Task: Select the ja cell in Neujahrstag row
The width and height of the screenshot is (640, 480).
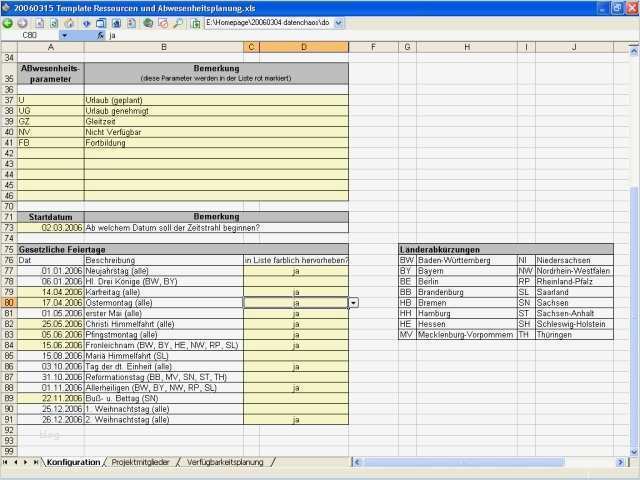Action: pos(296,271)
